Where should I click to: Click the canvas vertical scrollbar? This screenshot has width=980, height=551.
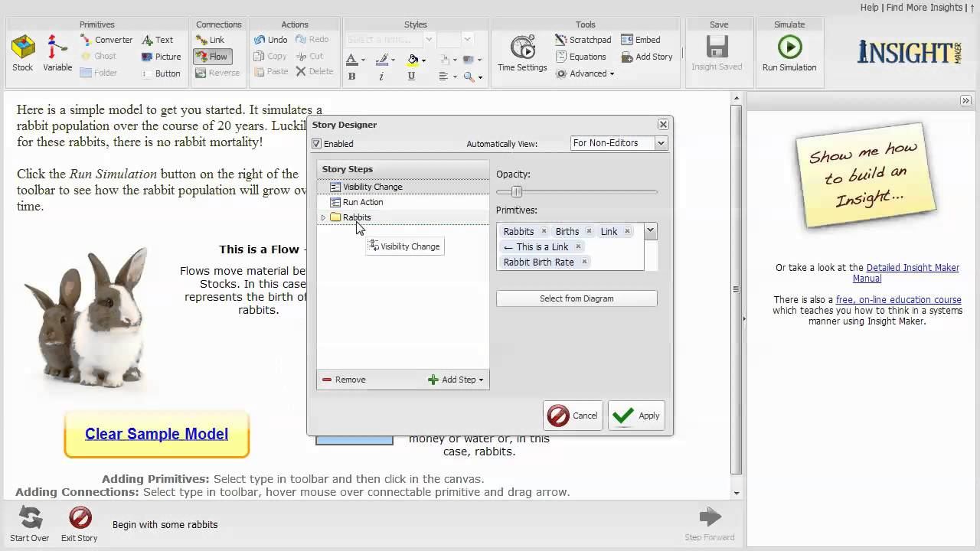coord(737,291)
